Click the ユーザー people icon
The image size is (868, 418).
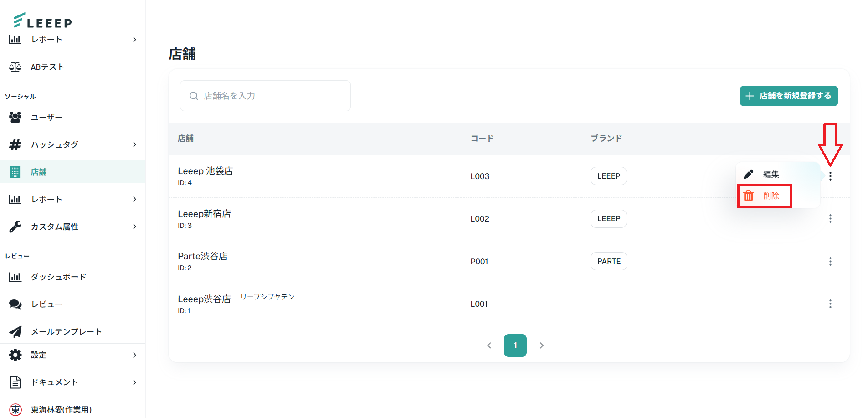[x=15, y=117]
